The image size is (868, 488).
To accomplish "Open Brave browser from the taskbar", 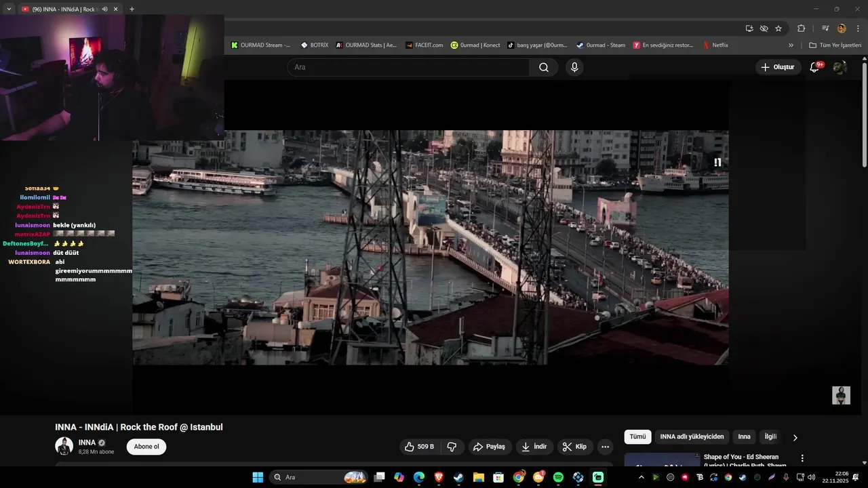I will click(439, 477).
